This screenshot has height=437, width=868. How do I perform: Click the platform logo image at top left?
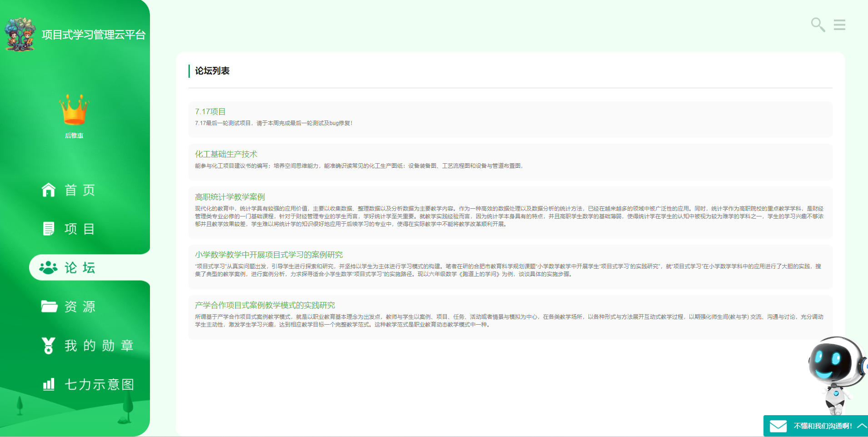20,34
